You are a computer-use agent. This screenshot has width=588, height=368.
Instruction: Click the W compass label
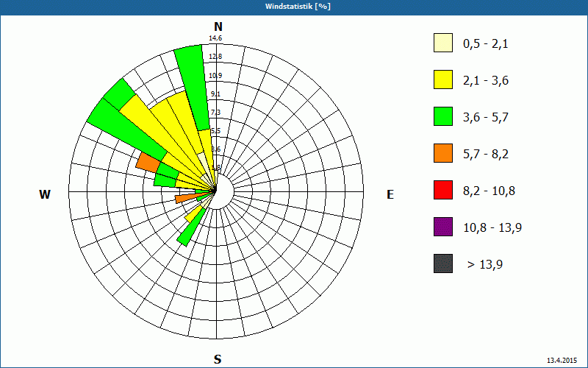coord(45,194)
